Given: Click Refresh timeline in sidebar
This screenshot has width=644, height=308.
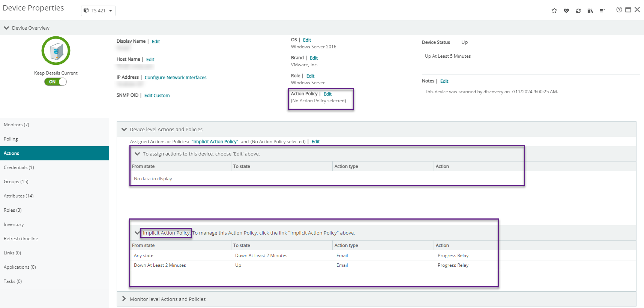Looking at the screenshot, I should coord(54,239).
